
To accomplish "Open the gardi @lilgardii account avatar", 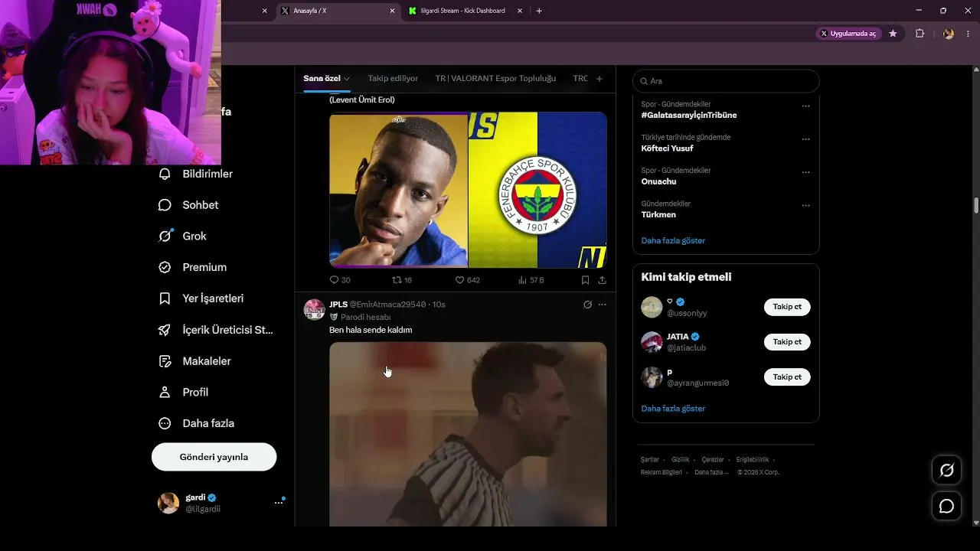I will coord(168,503).
